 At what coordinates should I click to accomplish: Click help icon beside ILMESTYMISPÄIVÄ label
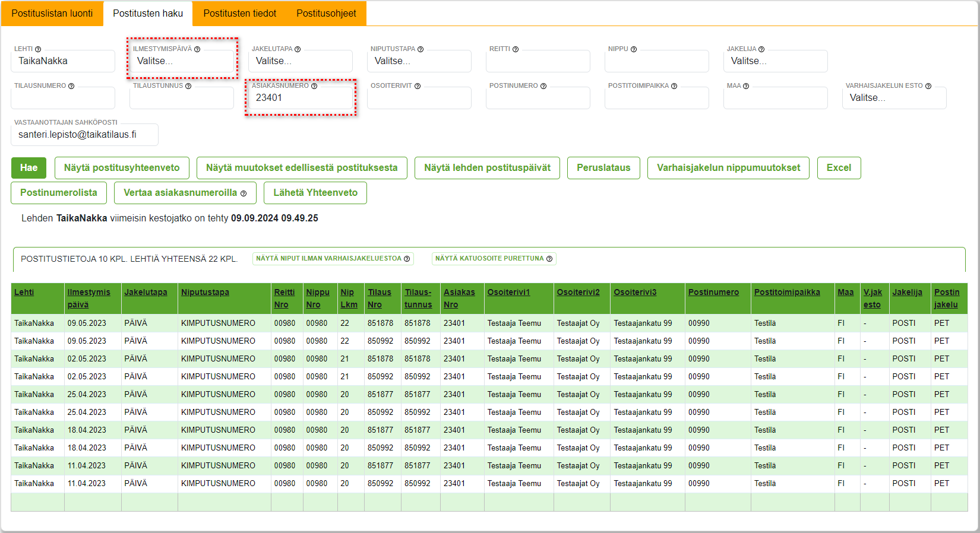tap(197, 49)
